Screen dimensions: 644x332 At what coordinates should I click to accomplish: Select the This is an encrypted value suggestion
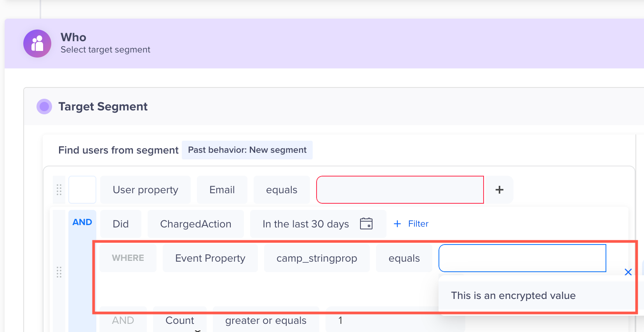pos(513,295)
